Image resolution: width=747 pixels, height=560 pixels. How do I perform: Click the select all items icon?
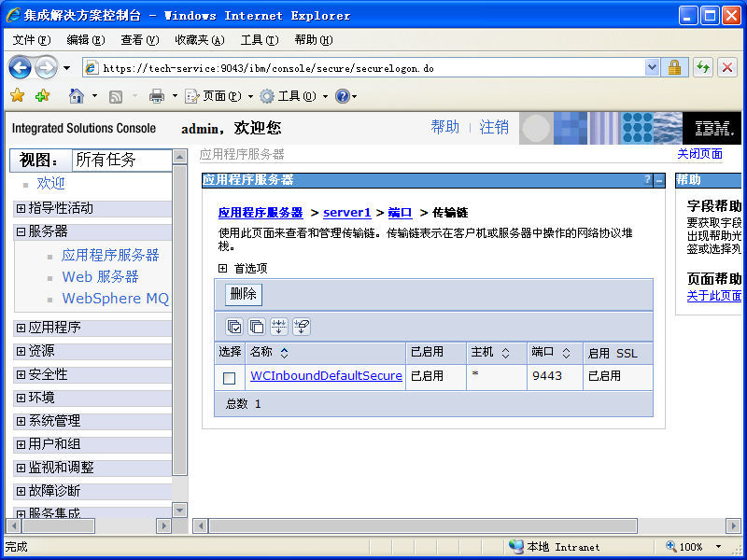point(234,326)
